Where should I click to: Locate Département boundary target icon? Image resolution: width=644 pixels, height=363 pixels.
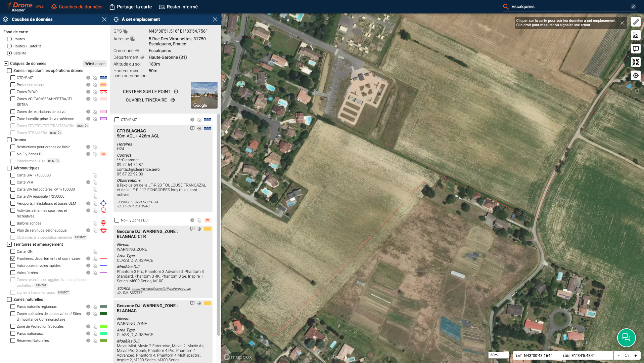coord(142,57)
